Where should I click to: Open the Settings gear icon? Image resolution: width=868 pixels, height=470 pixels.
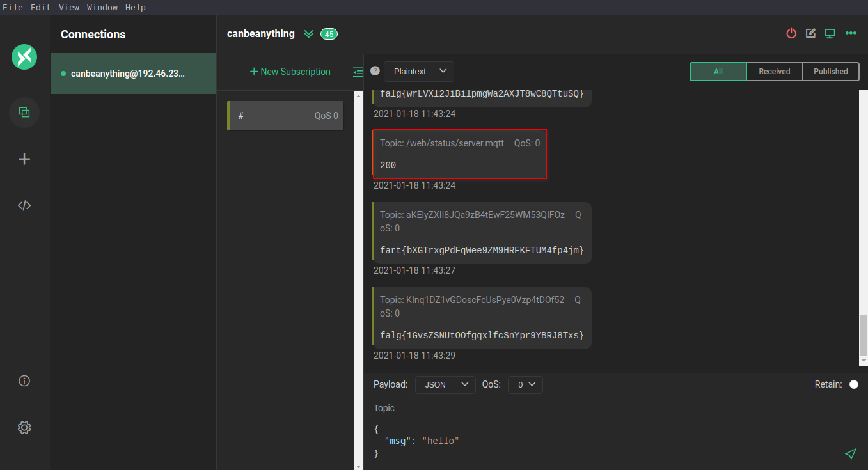(x=24, y=427)
